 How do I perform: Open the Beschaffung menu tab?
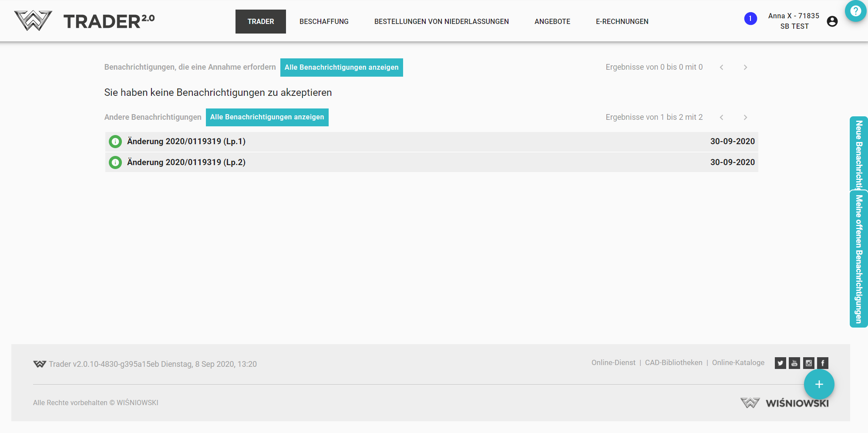(x=324, y=22)
